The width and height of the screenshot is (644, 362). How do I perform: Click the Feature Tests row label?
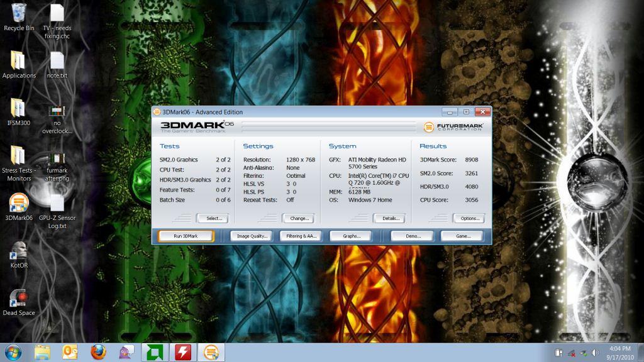pos(177,190)
